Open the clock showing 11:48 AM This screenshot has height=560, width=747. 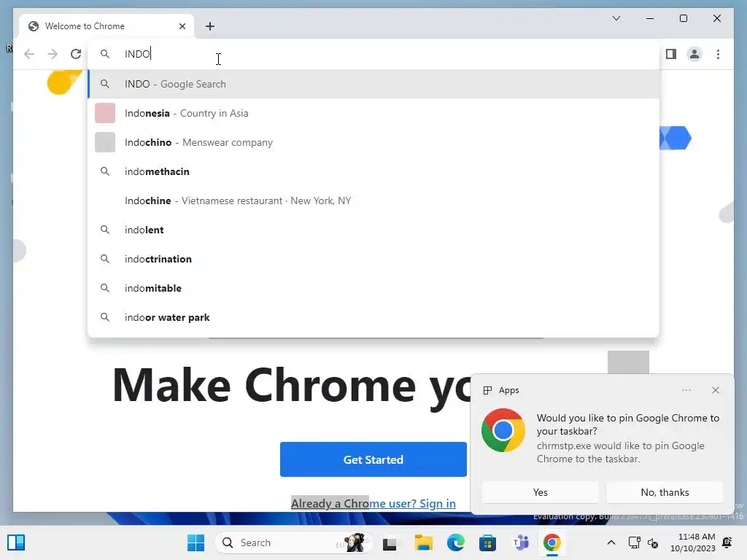[x=693, y=542]
